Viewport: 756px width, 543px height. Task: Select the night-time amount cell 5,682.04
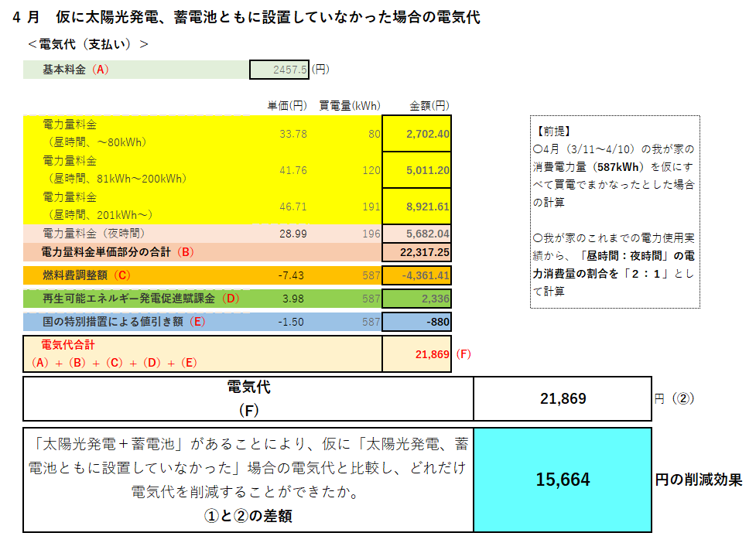[x=416, y=233]
